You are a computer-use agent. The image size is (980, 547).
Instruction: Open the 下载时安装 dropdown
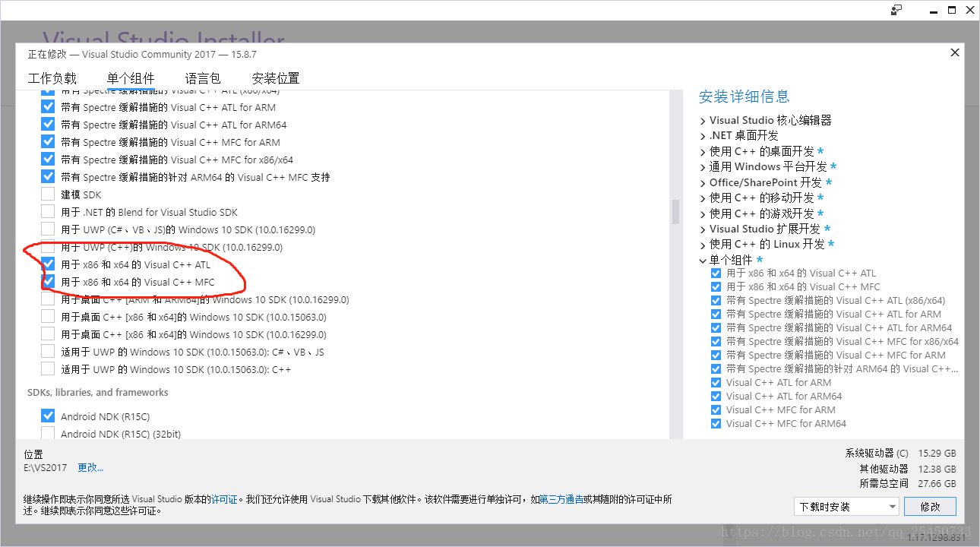click(847, 506)
